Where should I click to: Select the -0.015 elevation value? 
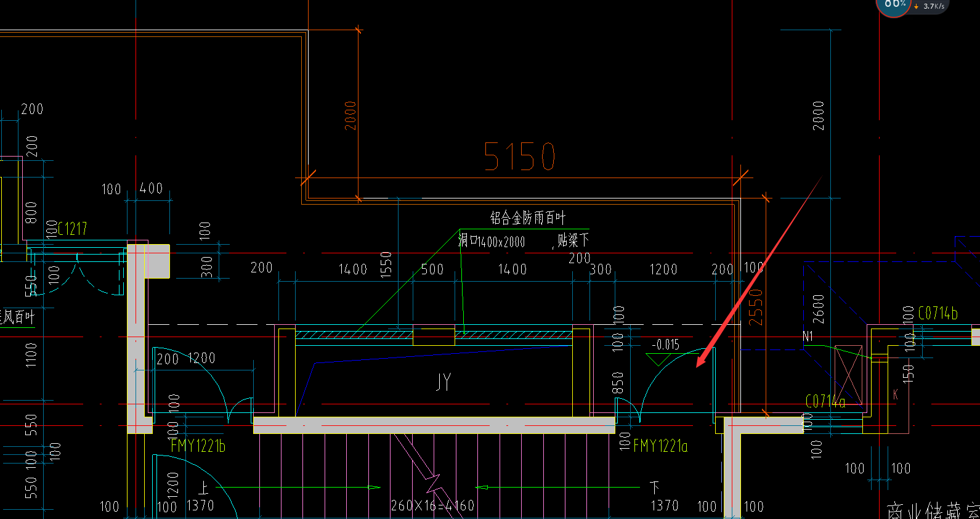(x=665, y=345)
